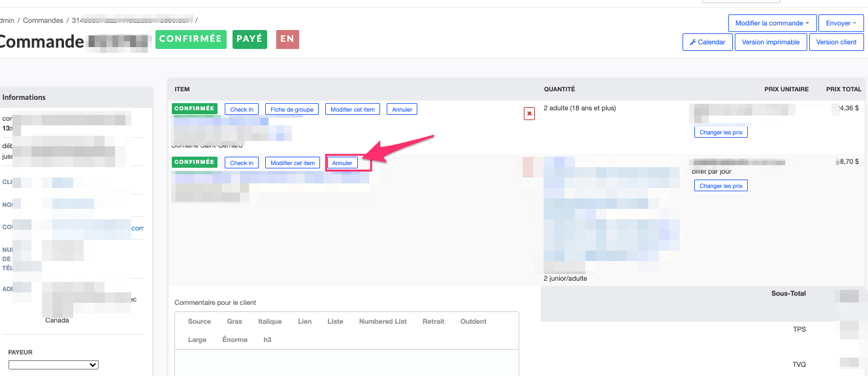Open Version imprimable

tap(771, 42)
